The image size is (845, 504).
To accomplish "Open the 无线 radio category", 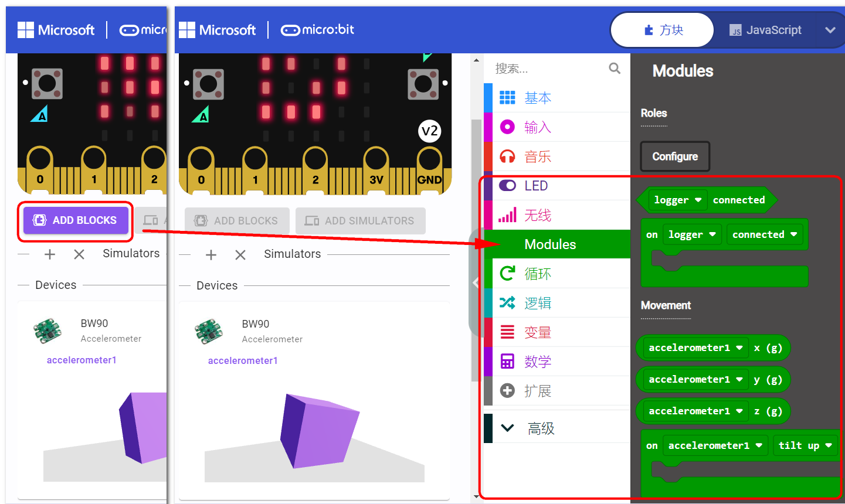I will [x=537, y=215].
